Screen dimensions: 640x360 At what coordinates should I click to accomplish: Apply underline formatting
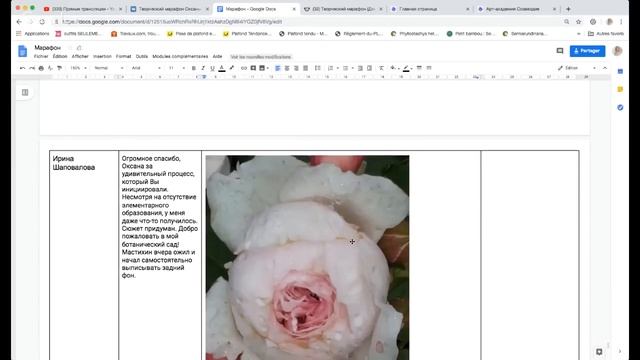(x=212, y=68)
